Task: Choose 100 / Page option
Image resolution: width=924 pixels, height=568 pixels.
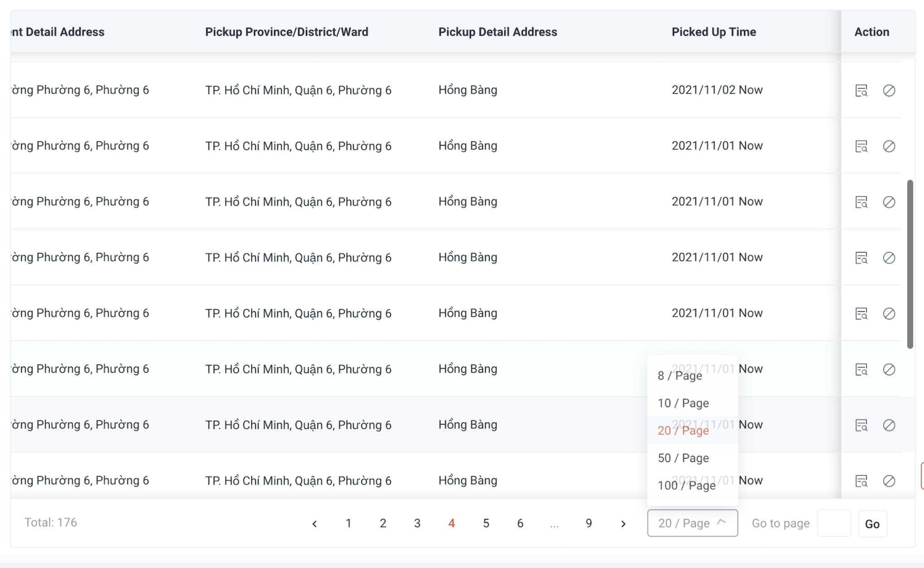Action: tap(686, 485)
